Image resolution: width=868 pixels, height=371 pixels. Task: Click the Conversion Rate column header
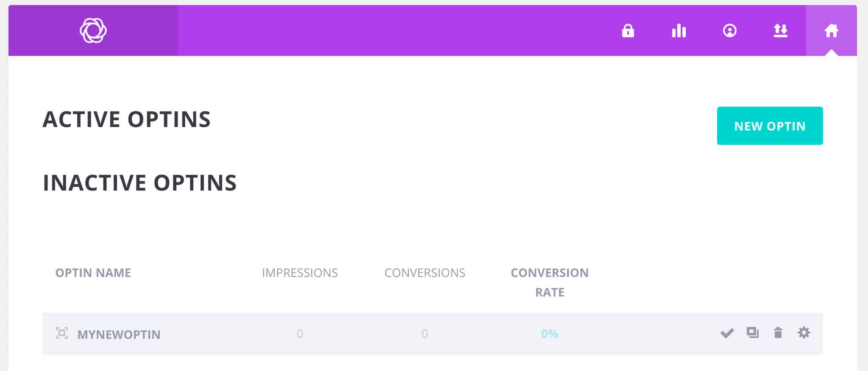pos(549,282)
